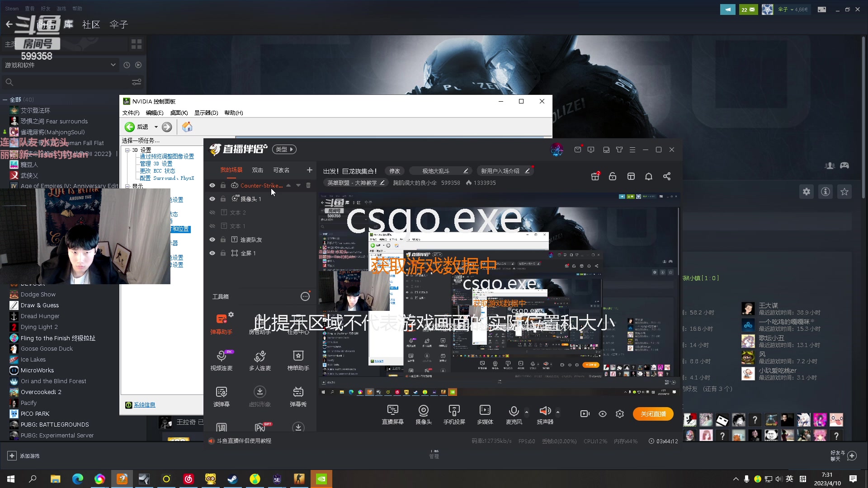This screenshot has width=868, height=488.
Task: Open the skin (shirt) icon in 直播伴侣
Action: (x=619, y=150)
